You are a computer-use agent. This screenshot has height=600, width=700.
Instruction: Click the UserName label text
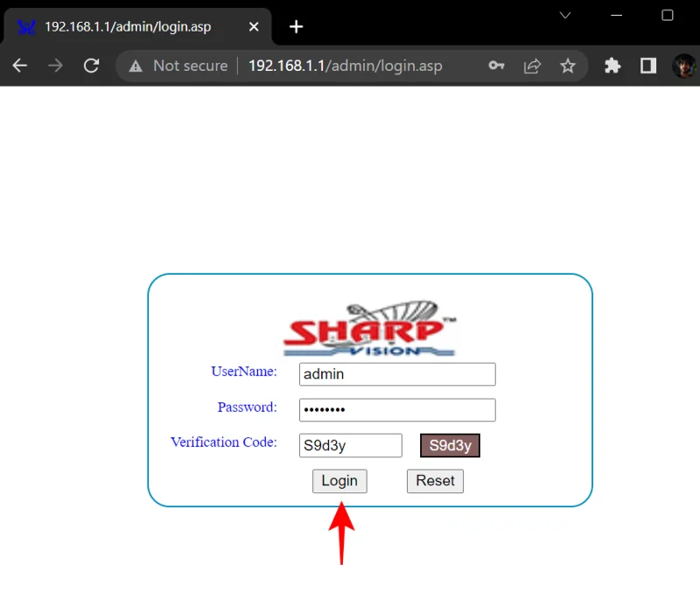point(244,371)
